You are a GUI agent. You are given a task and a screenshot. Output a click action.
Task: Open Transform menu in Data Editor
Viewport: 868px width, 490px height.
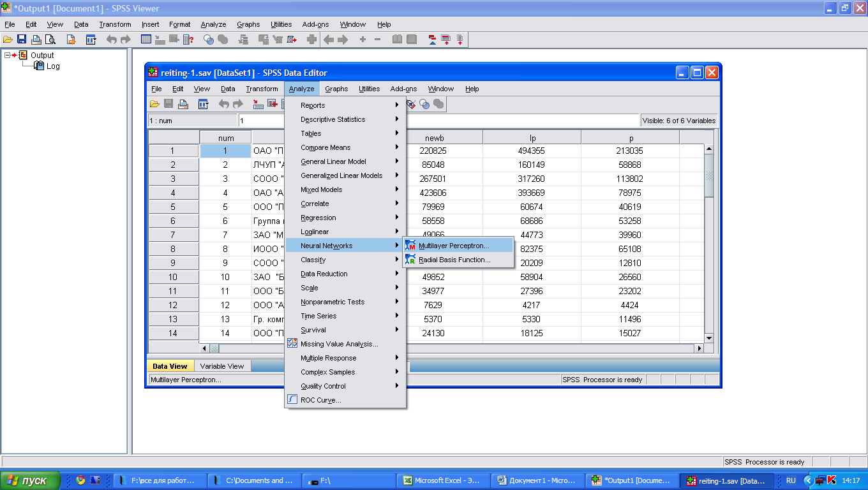point(262,89)
